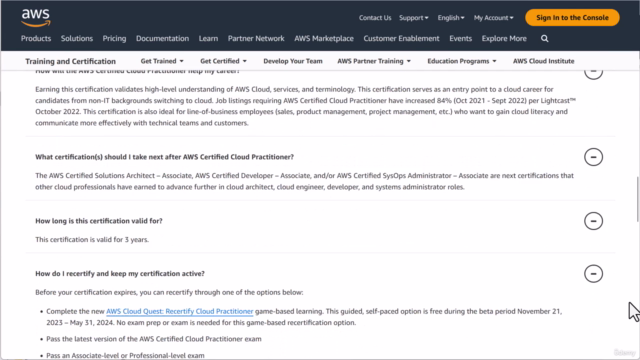Click the page's vertical scrollbar thumb
The image size is (640, 360).
coord(638,200)
